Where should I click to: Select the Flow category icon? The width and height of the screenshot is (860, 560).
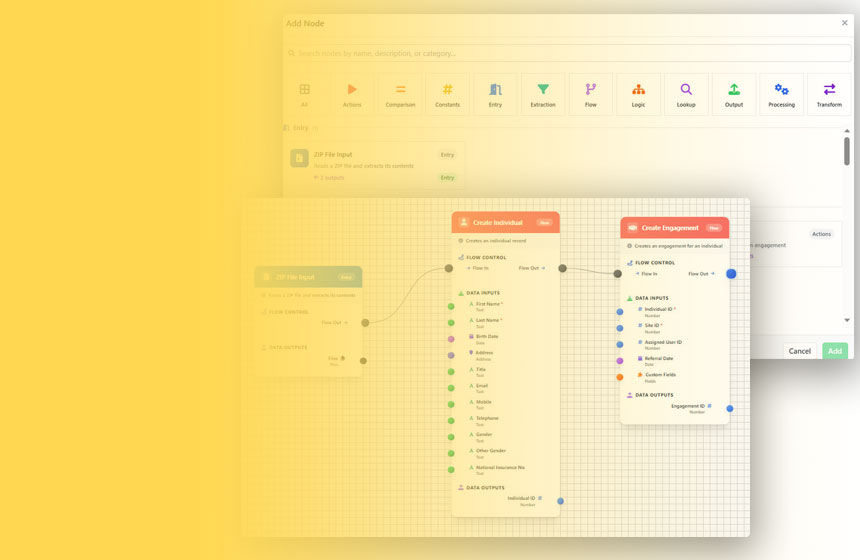(x=591, y=94)
